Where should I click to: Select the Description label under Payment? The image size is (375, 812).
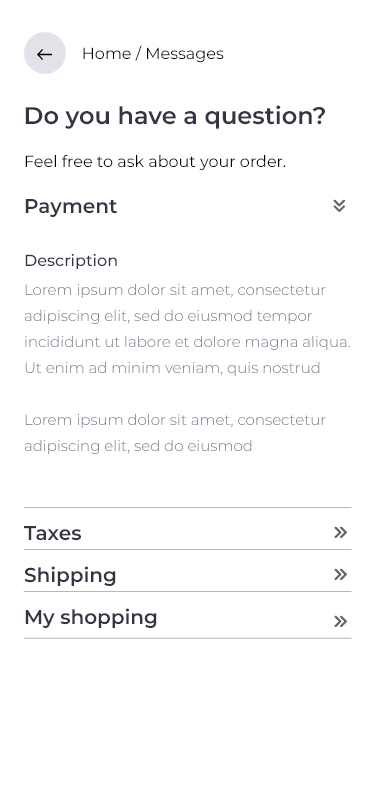coord(71,260)
